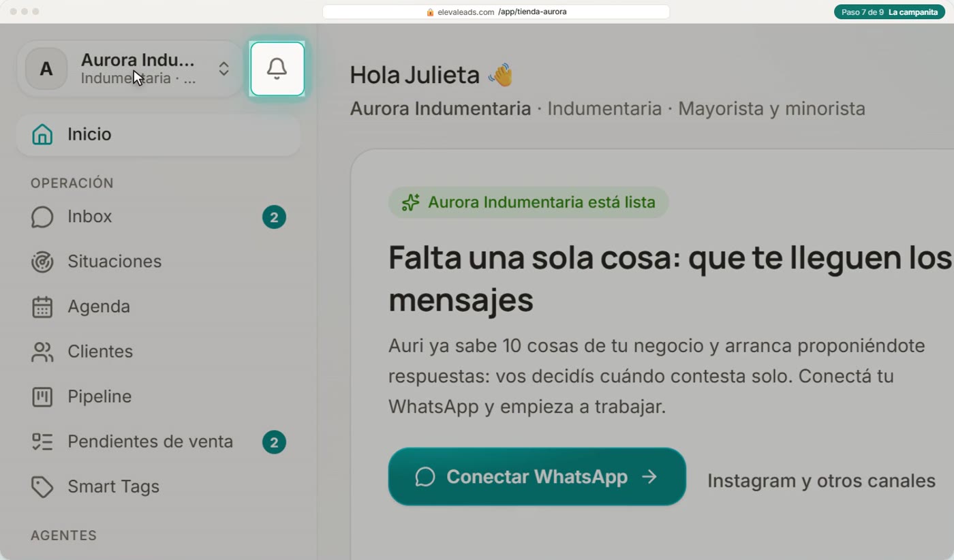Click the Clientes people icon
The width and height of the screenshot is (954, 560).
42,352
